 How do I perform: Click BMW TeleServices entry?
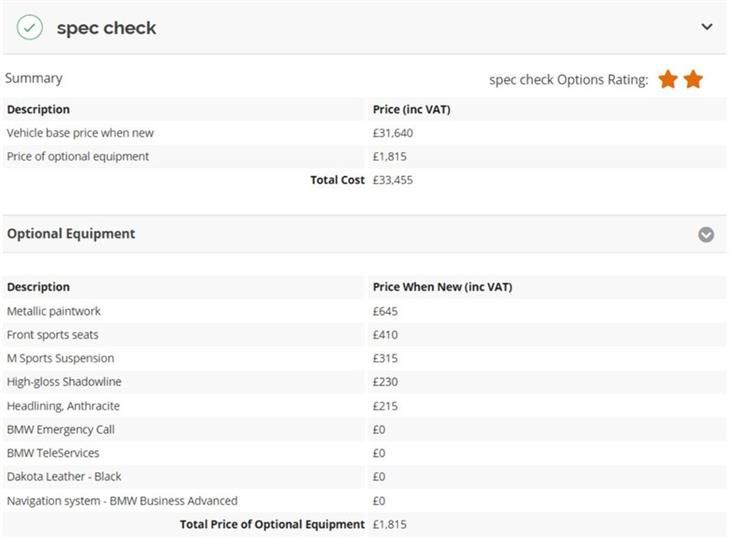[x=53, y=453]
